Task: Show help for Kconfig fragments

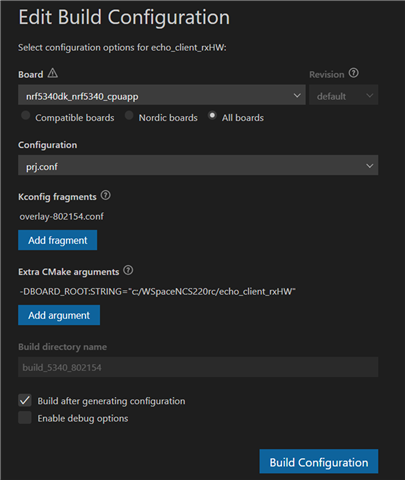Action: pyautogui.click(x=106, y=195)
